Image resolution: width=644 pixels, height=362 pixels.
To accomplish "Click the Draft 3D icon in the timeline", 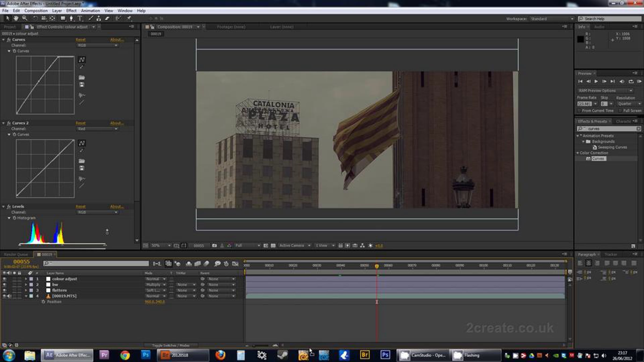I will [x=178, y=264].
